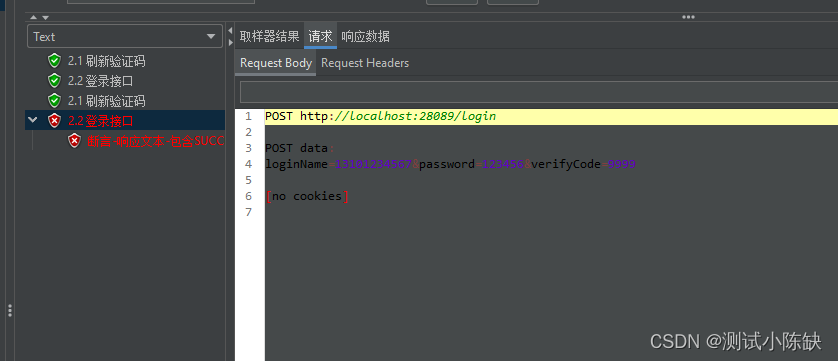Select the failed red 2.2 登录接口 sample

click(100, 120)
